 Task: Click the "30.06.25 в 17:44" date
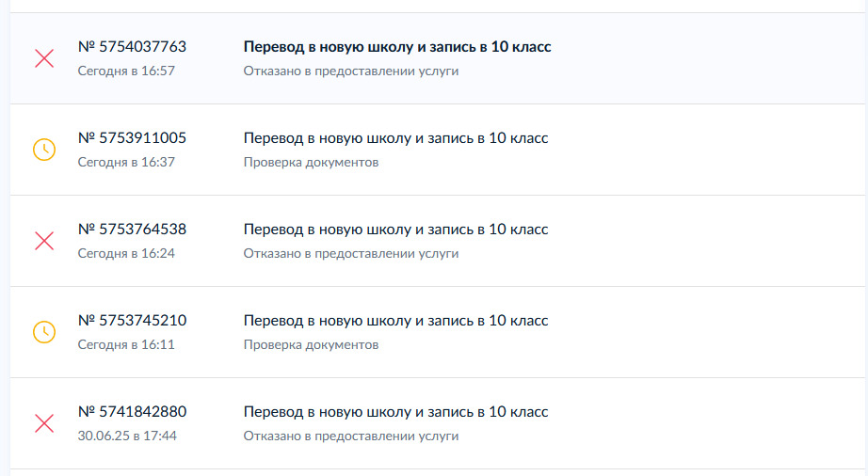point(127,436)
